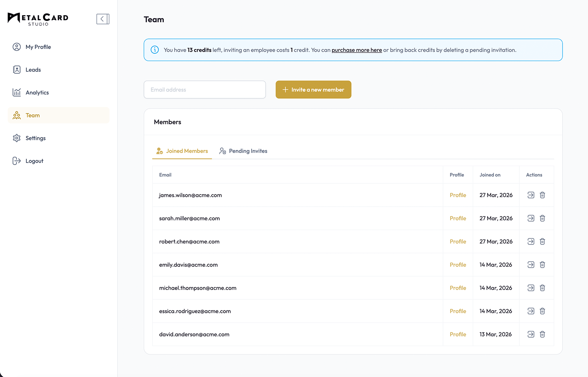
Task: Open My Profile from the sidebar
Action: click(x=38, y=47)
